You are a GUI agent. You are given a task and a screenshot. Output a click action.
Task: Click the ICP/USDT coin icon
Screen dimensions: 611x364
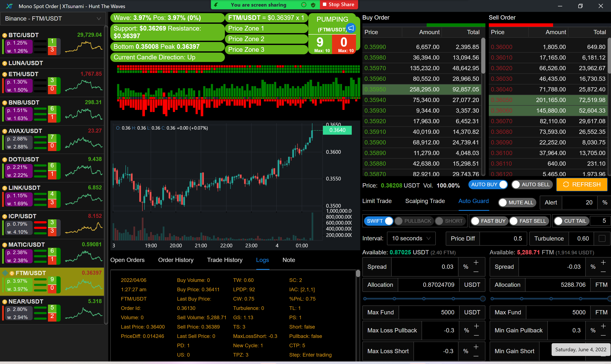(4, 217)
